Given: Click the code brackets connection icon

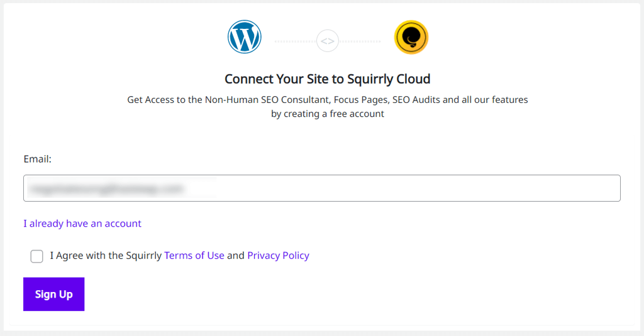Looking at the screenshot, I should coord(327,41).
